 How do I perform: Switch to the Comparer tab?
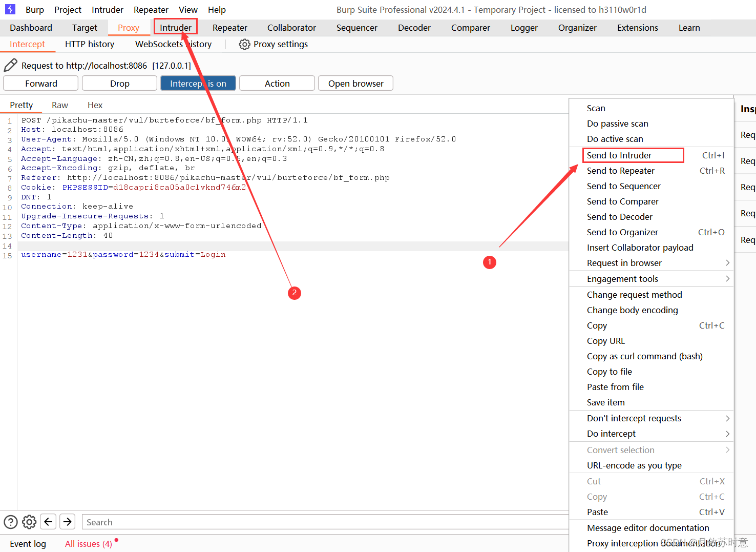click(x=471, y=28)
